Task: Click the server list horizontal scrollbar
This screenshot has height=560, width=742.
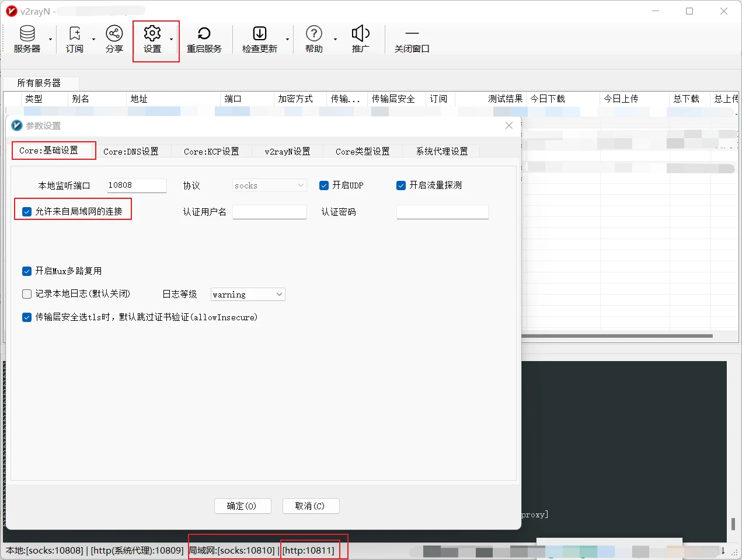Action: click(x=617, y=336)
